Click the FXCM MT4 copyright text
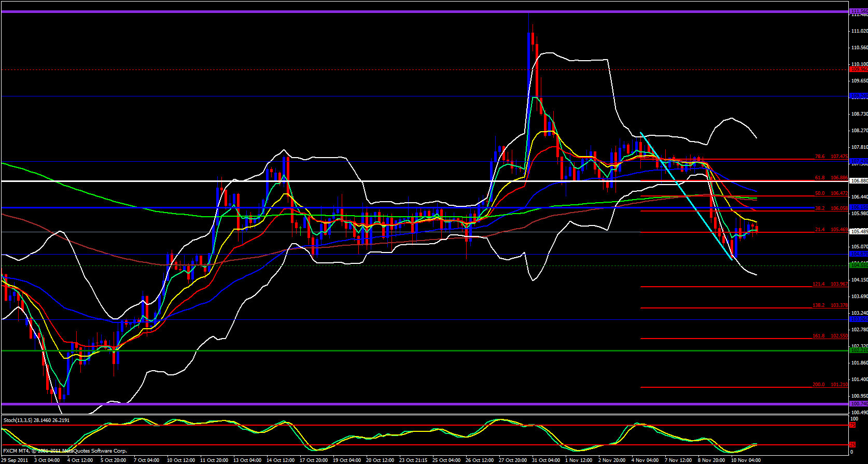868x464 pixels. [65, 451]
